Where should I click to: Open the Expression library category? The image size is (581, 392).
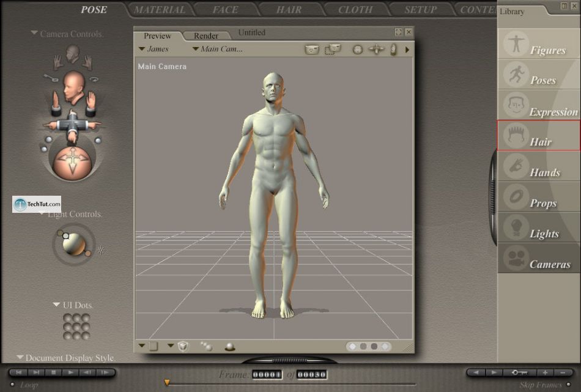pyautogui.click(x=539, y=105)
